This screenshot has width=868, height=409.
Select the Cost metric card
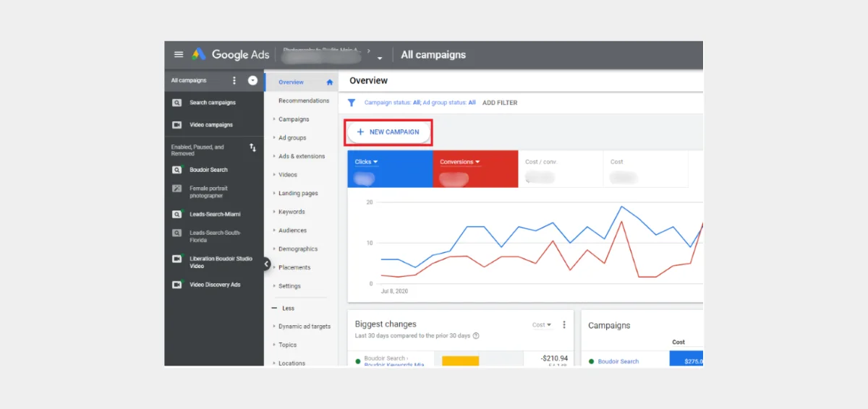pos(645,169)
